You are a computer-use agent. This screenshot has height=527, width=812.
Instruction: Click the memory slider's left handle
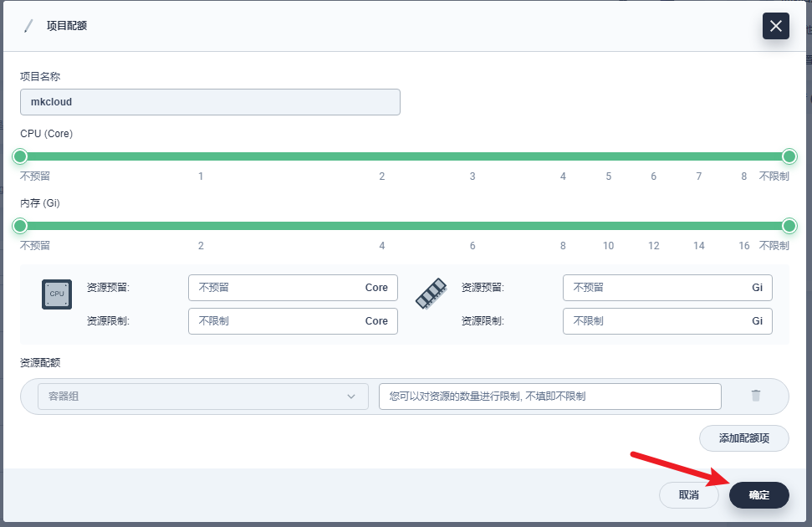click(x=20, y=226)
